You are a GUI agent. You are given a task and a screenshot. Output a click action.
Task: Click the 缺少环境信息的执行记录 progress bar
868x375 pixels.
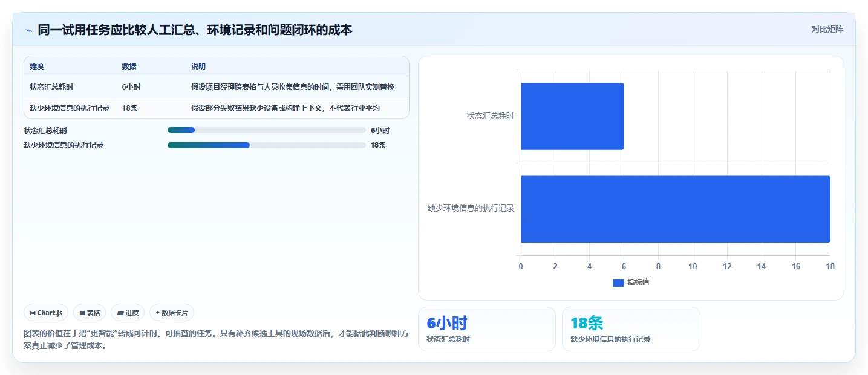[x=267, y=145]
